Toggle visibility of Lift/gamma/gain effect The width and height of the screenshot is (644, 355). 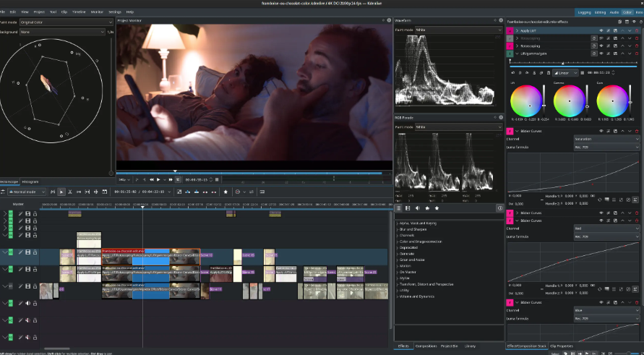pos(601,54)
